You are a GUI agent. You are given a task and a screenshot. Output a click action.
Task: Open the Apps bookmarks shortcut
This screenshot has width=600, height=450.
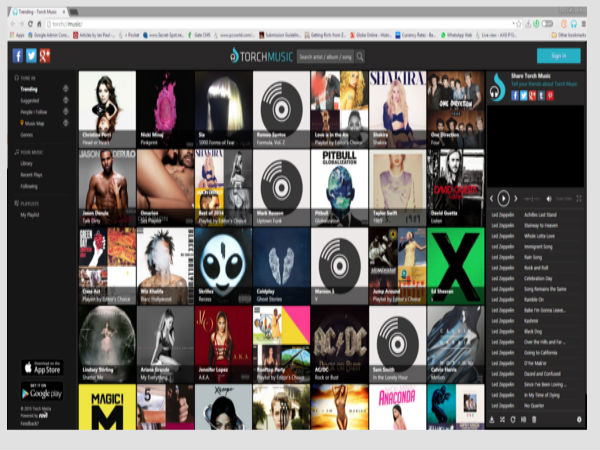(17, 35)
